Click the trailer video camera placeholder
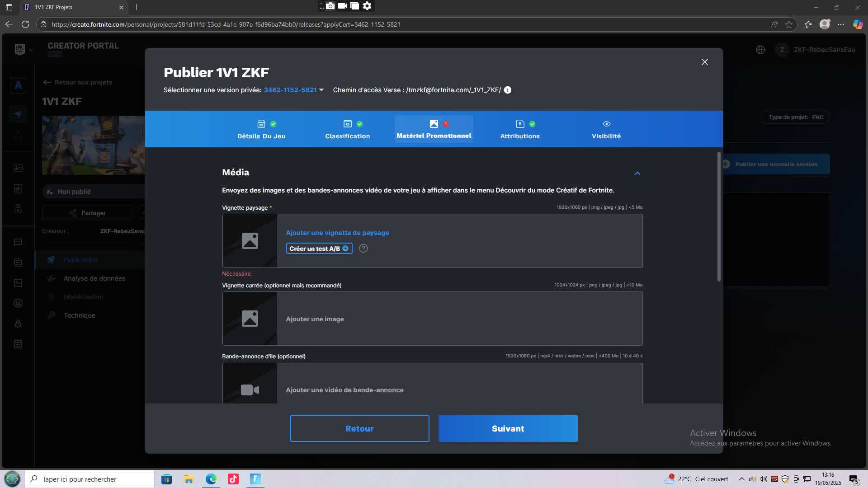The width and height of the screenshot is (868, 488). (250, 389)
